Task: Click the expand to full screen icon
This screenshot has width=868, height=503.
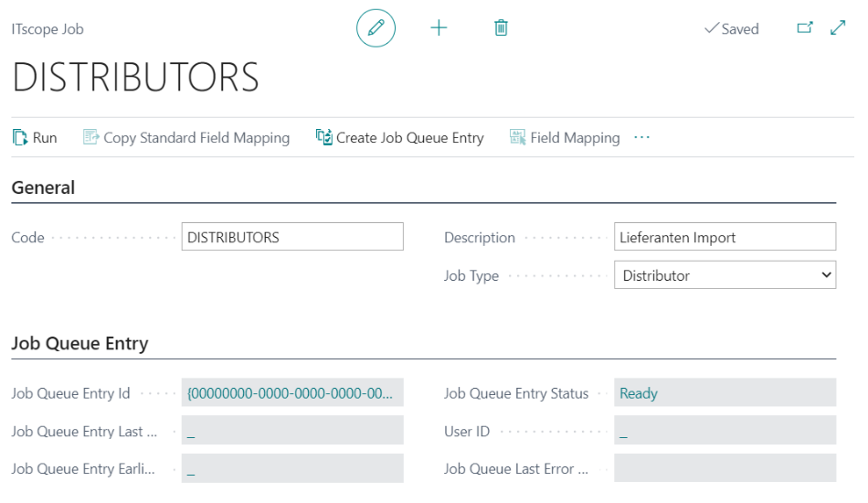Action: click(x=838, y=28)
